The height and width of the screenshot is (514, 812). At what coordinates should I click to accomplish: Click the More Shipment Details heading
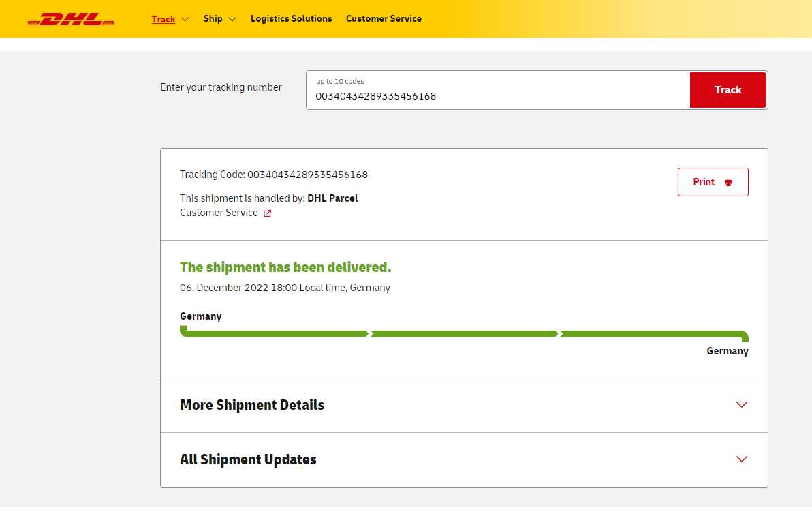252,405
